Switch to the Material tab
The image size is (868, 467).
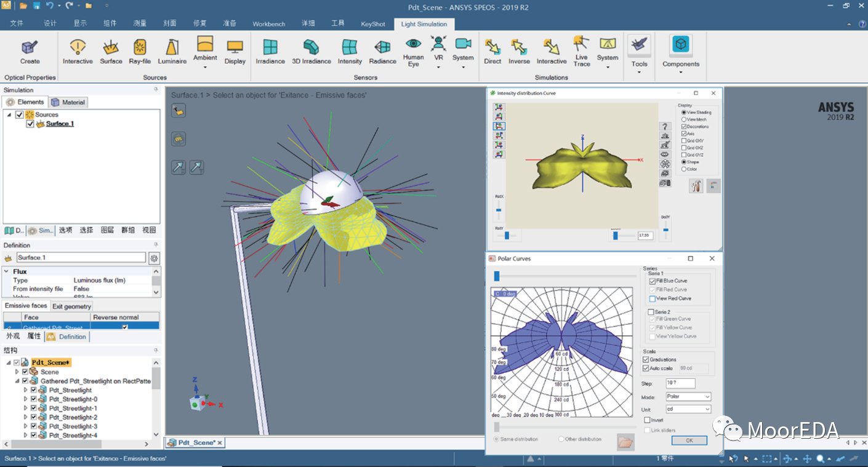click(x=69, y=102)
